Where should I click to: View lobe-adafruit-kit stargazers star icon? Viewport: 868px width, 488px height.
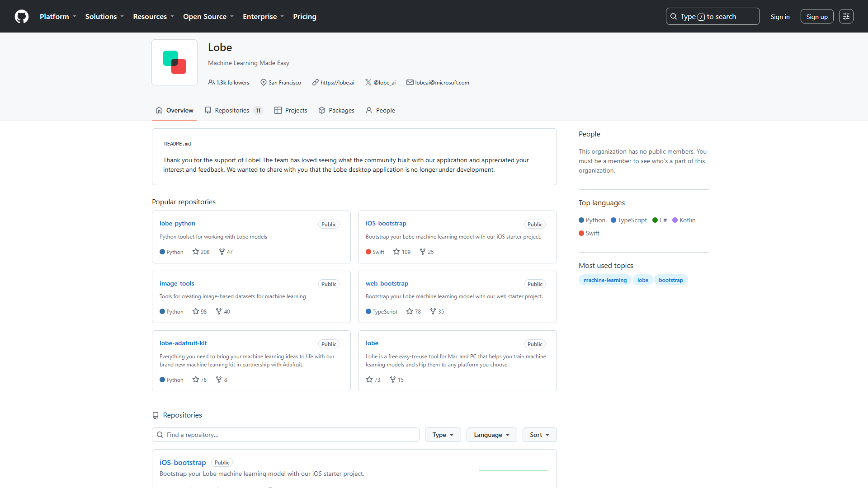pos(196,380)
